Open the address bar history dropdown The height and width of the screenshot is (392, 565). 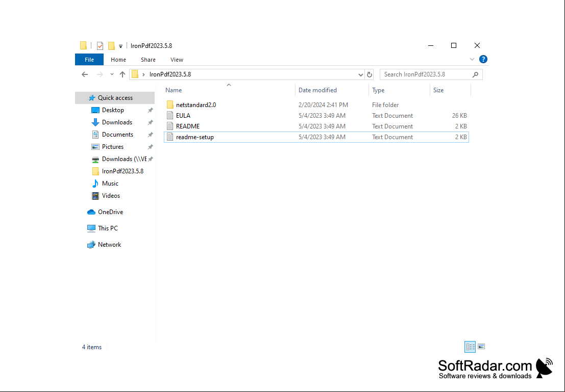pos(360,74)
